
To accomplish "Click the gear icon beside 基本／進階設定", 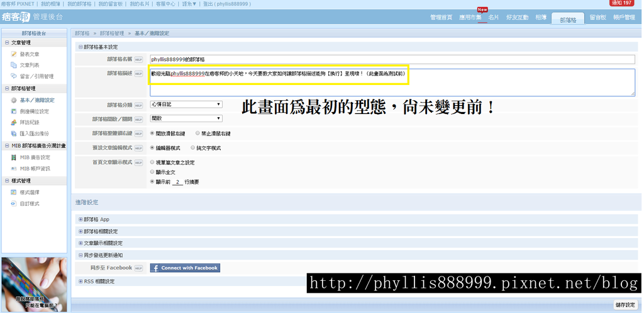I will pos(14,100).
